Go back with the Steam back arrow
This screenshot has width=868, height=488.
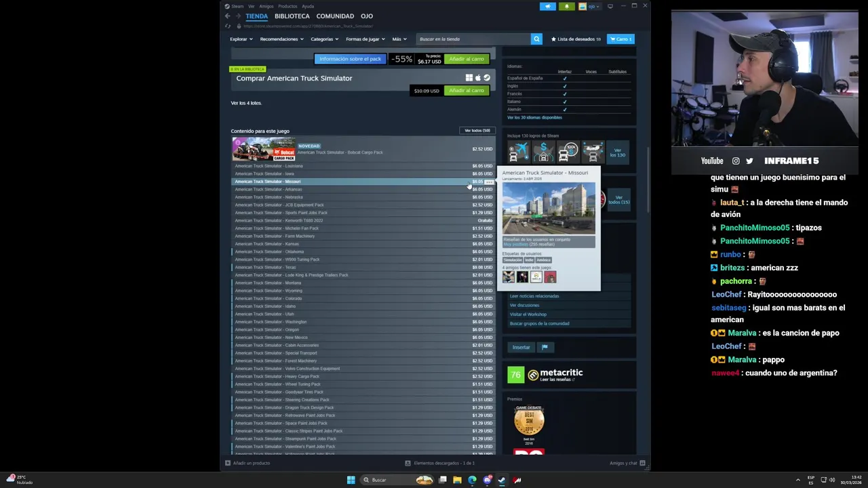227,16
